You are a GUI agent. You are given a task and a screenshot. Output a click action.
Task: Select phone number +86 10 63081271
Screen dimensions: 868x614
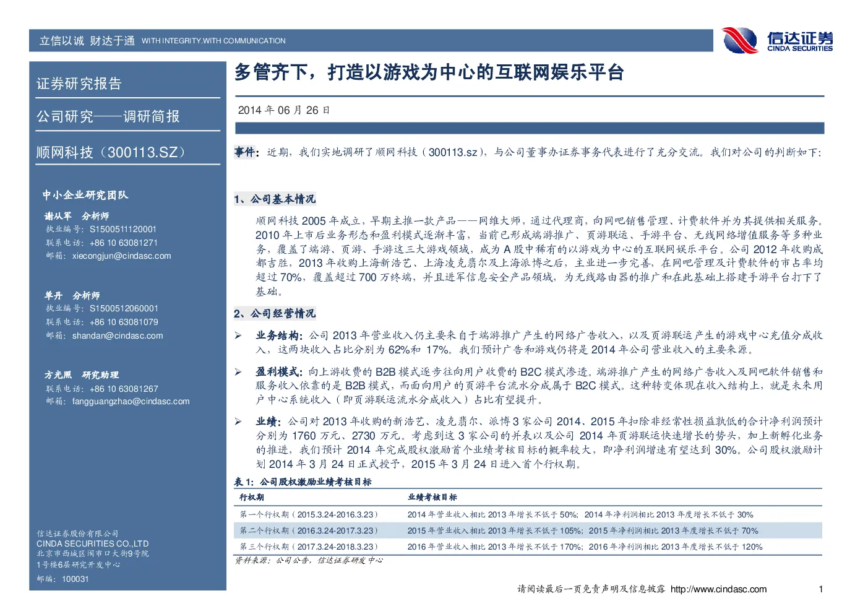click(123, 243)
